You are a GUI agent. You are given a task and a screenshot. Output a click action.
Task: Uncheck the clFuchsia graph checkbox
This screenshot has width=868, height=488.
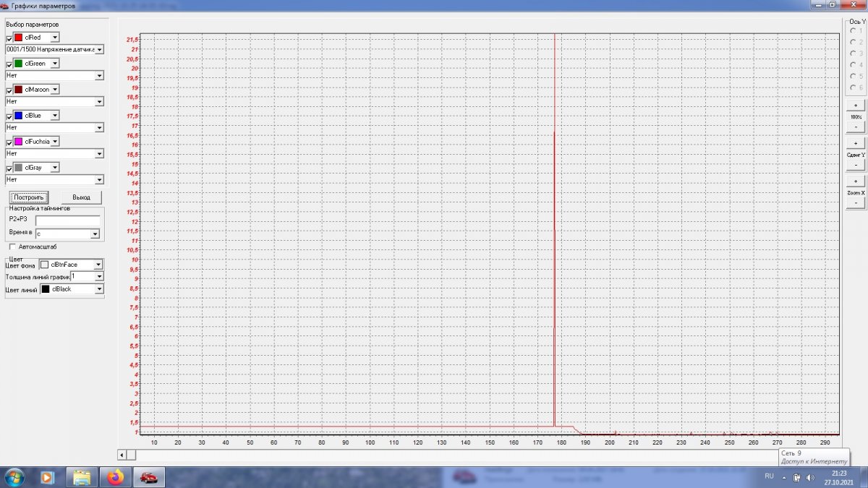(9, 142)
